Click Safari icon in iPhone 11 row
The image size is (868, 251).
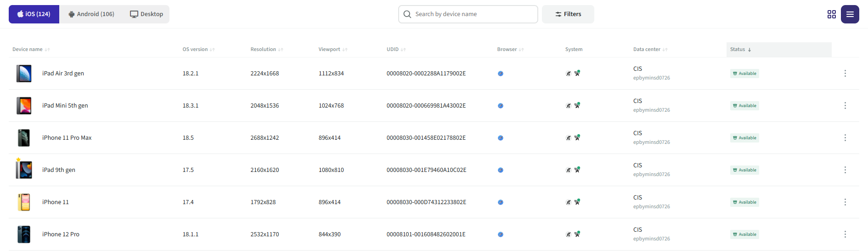[501, 202]
